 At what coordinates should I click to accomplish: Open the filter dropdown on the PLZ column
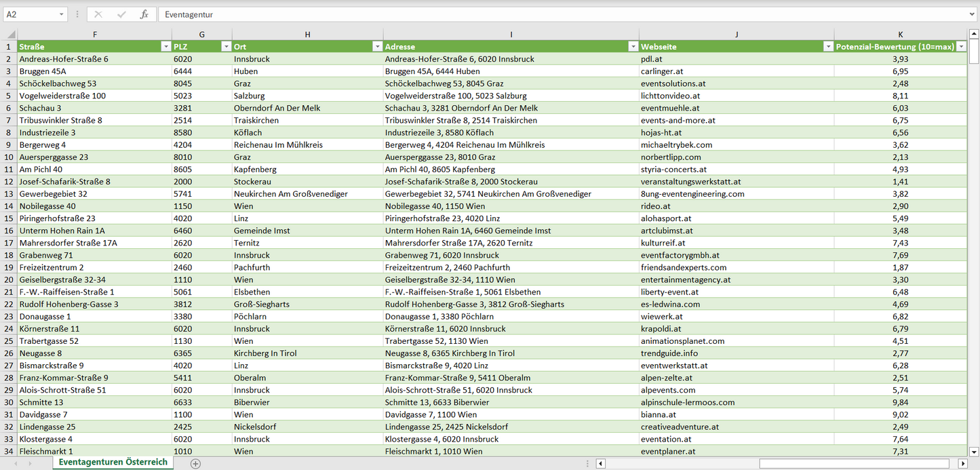[227, 46]
